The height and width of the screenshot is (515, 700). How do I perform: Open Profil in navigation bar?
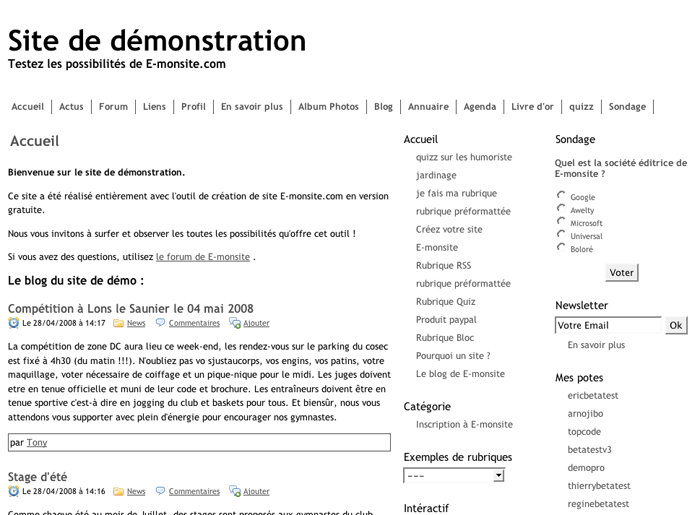coord(193,107)
